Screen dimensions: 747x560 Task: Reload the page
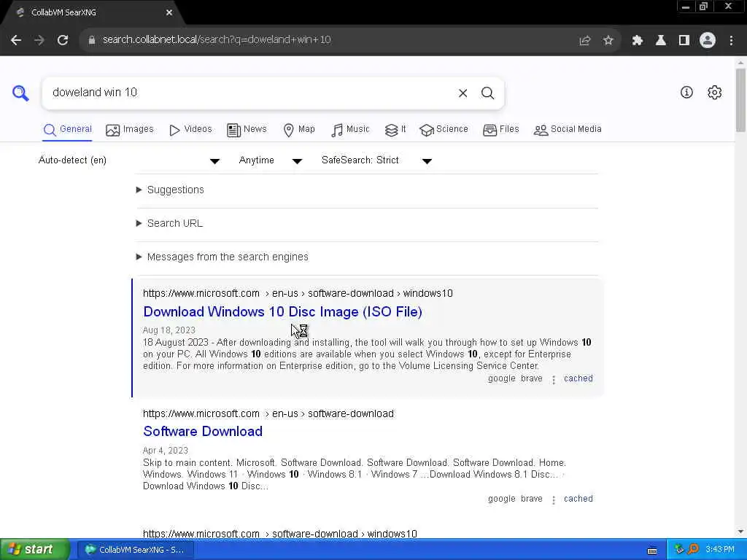63,40
